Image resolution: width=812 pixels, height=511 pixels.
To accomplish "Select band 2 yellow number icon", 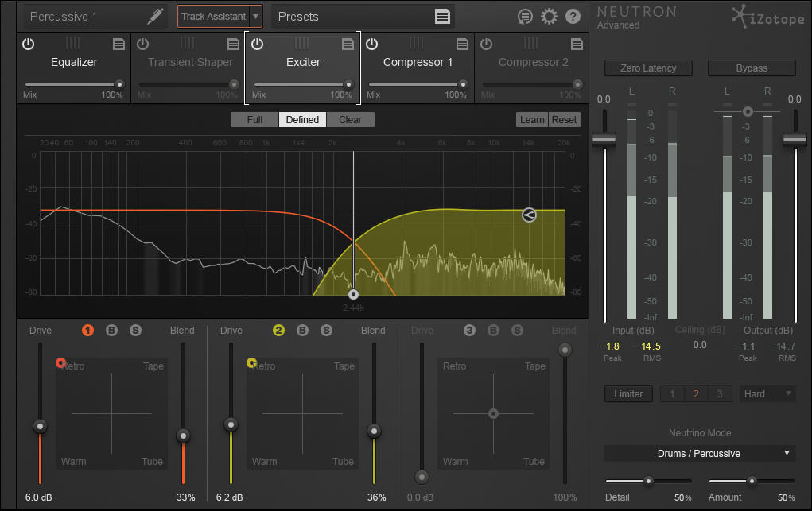I will pos(278,331).
